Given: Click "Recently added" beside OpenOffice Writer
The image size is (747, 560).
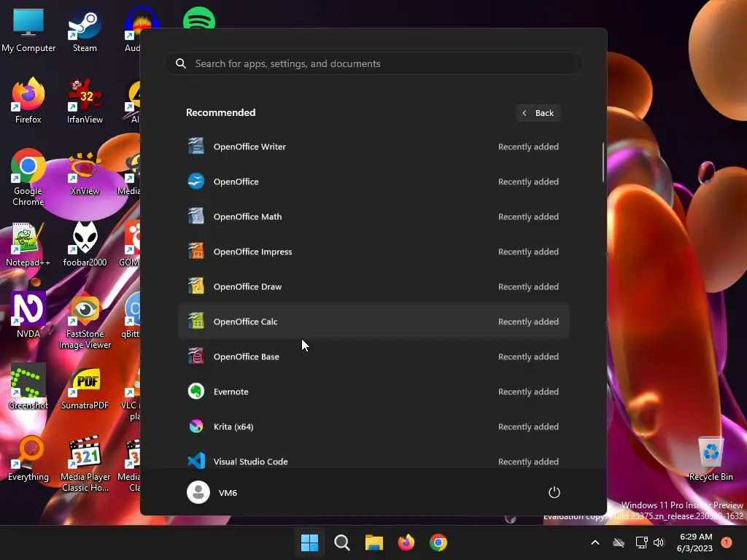Looking at the screenshot, I should pyautogui.click(x=528, y=147).
